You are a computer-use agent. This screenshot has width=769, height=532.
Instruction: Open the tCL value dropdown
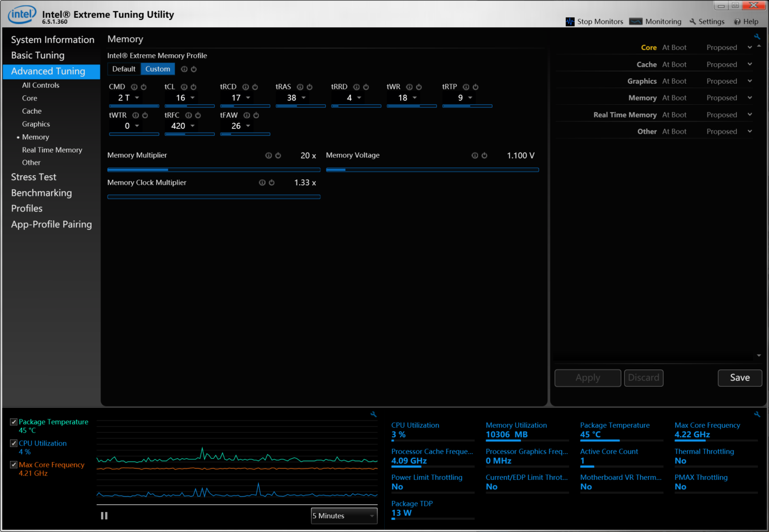pyautogui.click(x=193, y=98)
